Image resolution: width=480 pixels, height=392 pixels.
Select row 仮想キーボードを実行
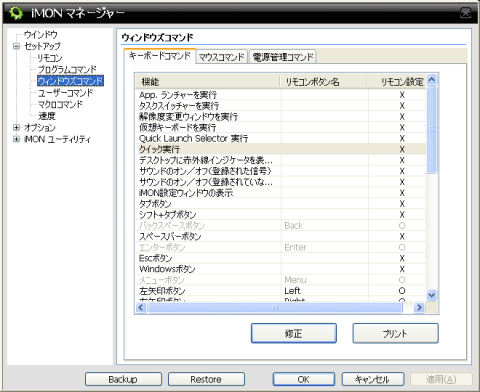pos(281,127)
